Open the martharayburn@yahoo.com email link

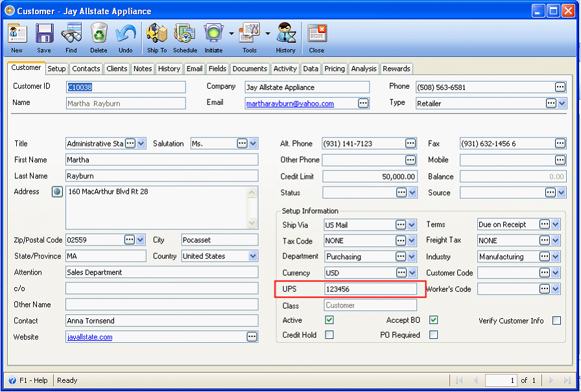290,104
